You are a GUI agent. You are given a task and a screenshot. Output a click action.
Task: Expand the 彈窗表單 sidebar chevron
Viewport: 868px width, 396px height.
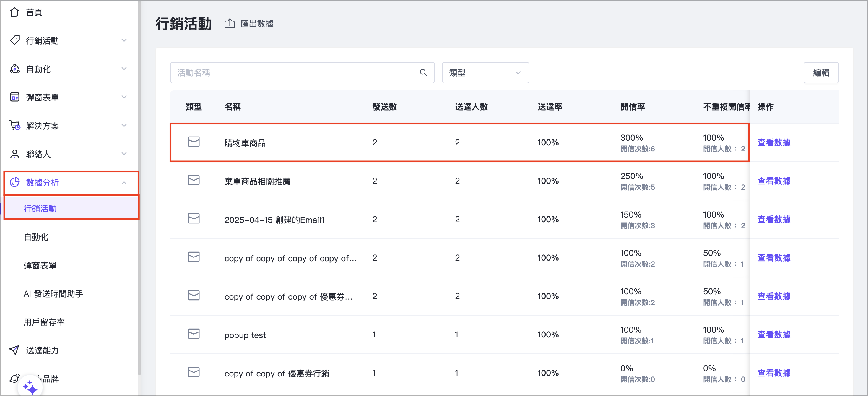[124, 97]
